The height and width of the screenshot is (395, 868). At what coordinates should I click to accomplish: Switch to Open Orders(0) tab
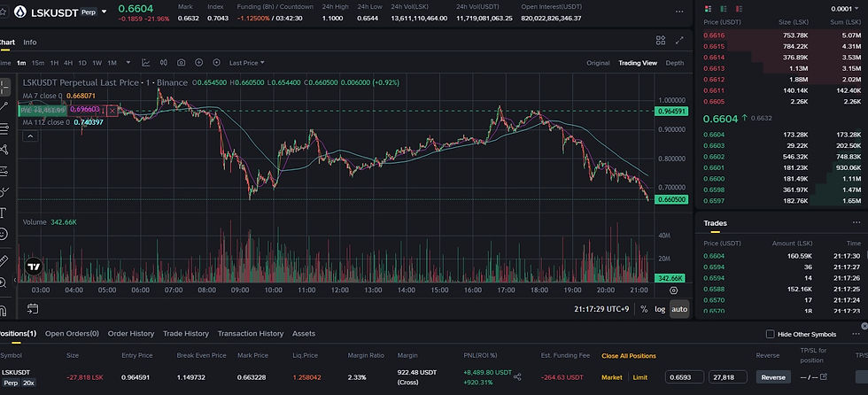[72, 334]
